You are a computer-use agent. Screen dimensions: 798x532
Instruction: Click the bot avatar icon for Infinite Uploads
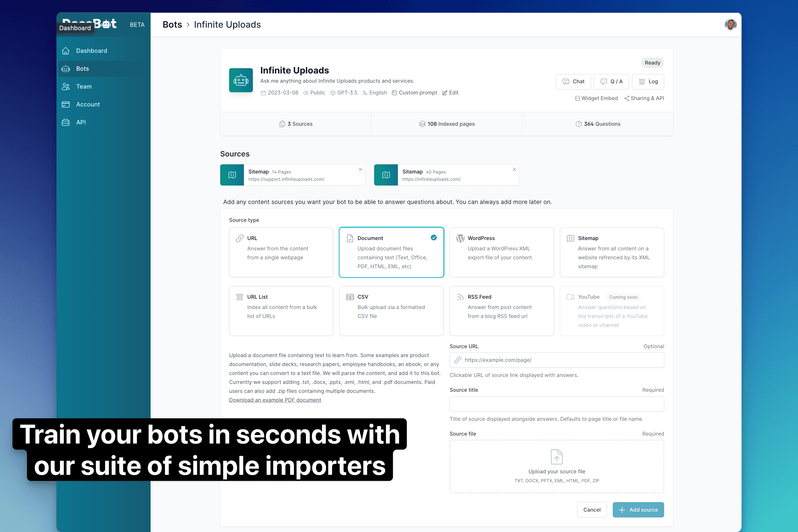tap(241, 80)
